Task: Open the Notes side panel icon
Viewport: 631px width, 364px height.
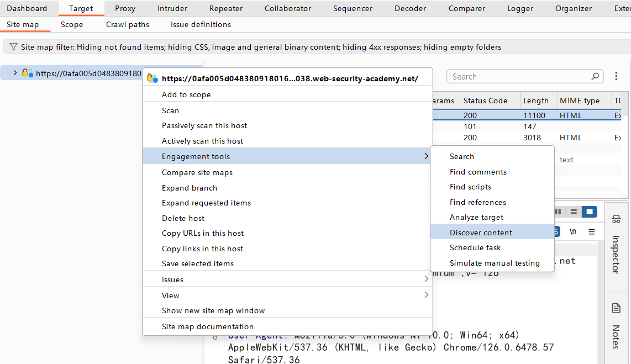Action: [616, 308]
